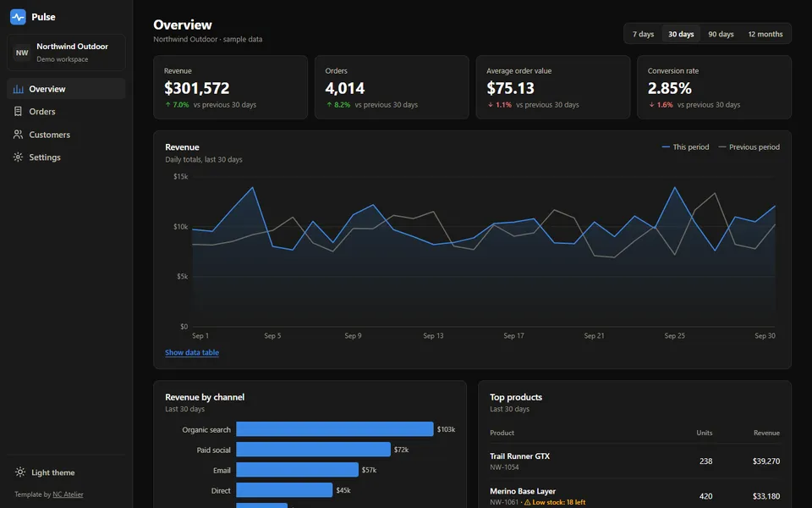Viewport: 812px width, 508px height.
Task: Click the red down arrow under Conversion rate
Action: tap(651, 105)
